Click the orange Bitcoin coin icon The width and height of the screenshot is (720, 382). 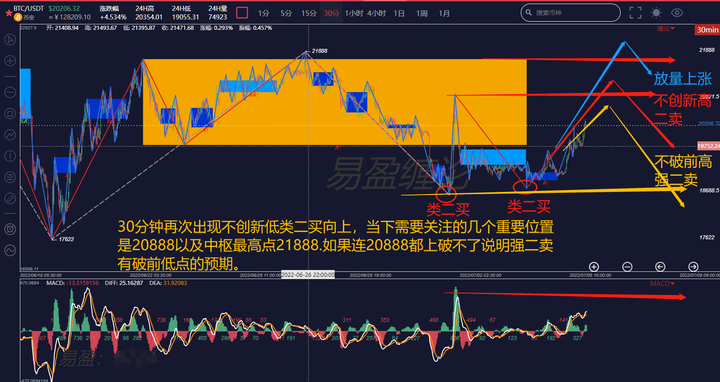tap(18, 17)
